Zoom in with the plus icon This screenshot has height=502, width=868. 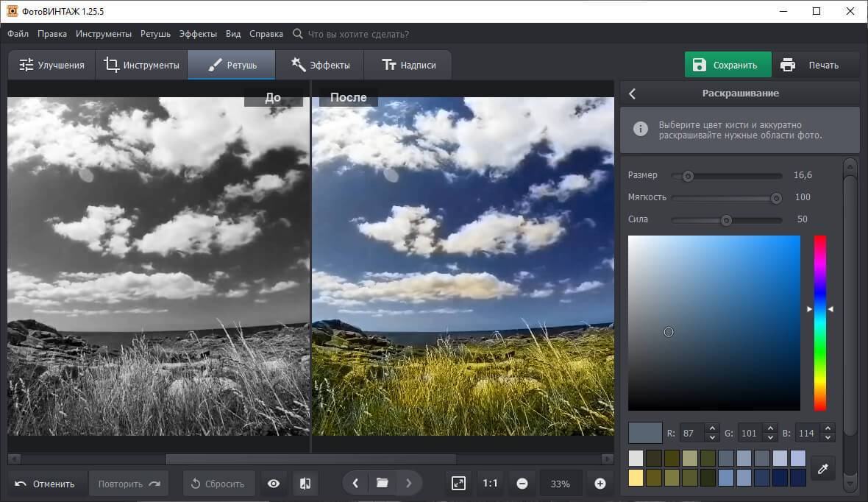pos(600,484)
